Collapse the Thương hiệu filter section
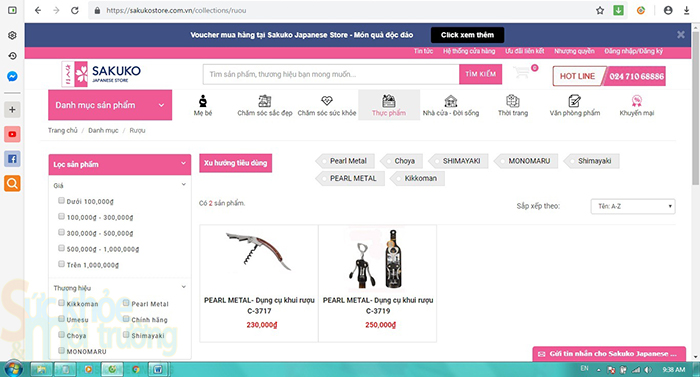700x377 pixels. click(x=183, y=287)
